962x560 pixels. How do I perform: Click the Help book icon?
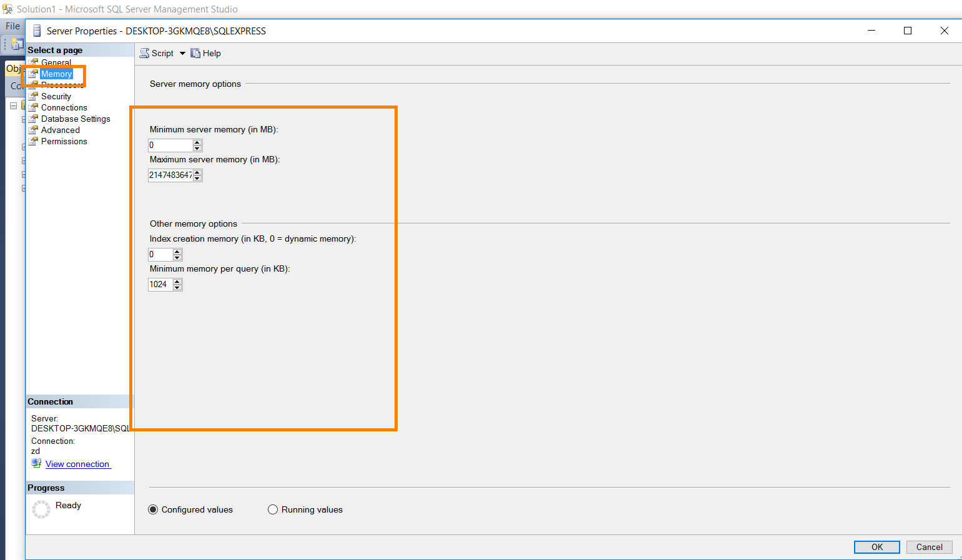click(x=195, y=53)
